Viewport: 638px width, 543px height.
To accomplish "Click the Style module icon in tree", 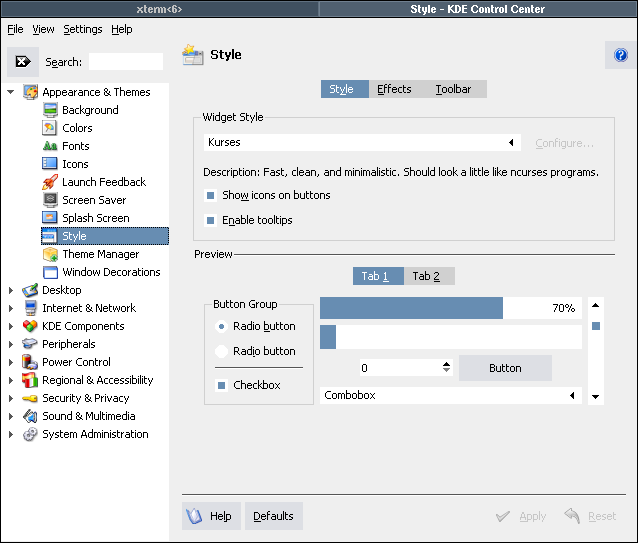I will (x=49, y=236).
